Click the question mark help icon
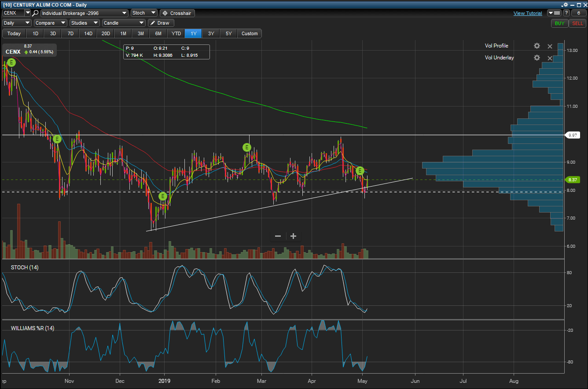Viewport: 588px width, 389px height. [566, 13]
